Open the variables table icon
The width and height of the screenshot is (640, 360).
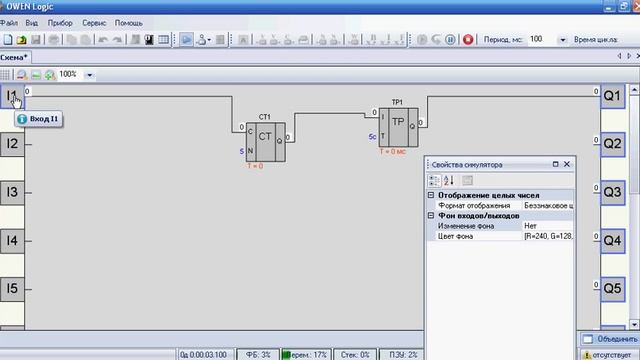click(x=163, y=40)
